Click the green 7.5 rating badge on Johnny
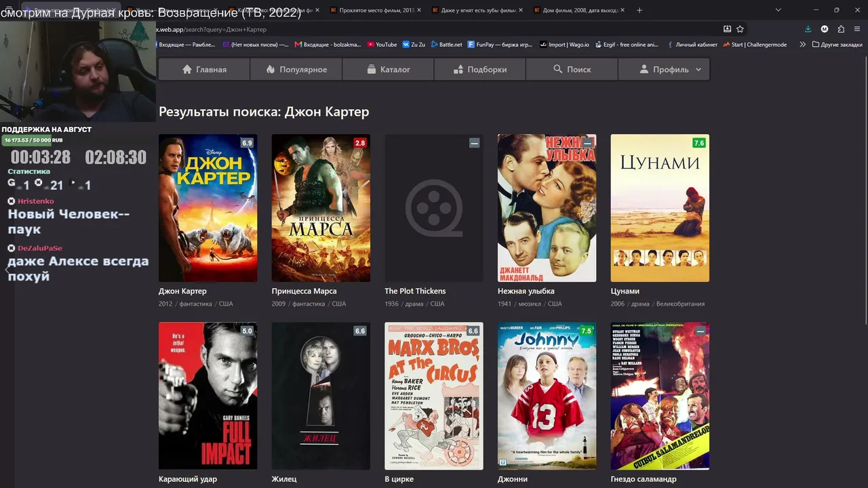Screen dimensions: 868x488 586,331
